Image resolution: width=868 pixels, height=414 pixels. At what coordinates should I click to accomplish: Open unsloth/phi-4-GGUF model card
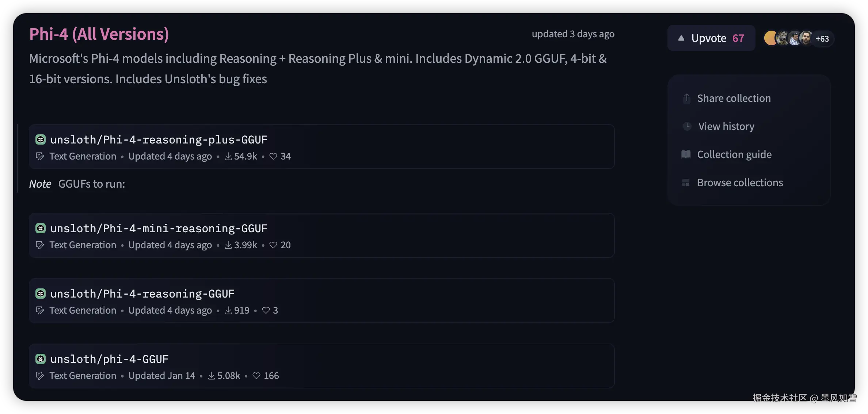point(110,359)
